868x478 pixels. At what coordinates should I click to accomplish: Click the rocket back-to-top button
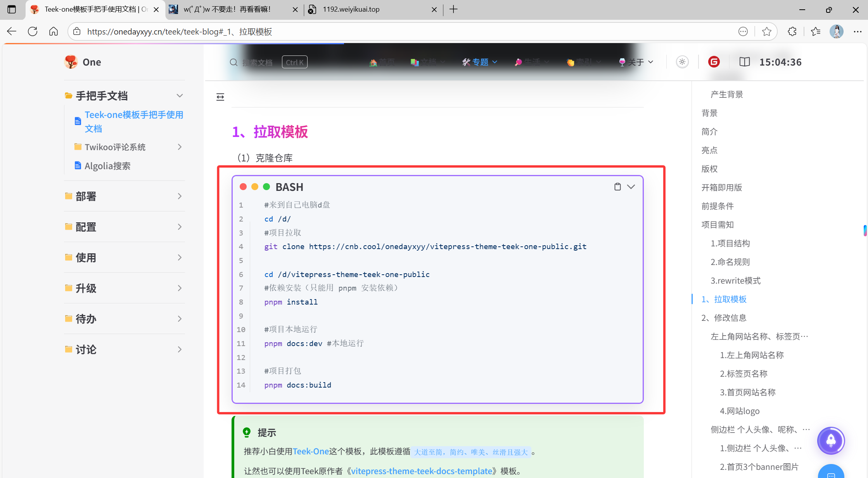pos(831,440)
